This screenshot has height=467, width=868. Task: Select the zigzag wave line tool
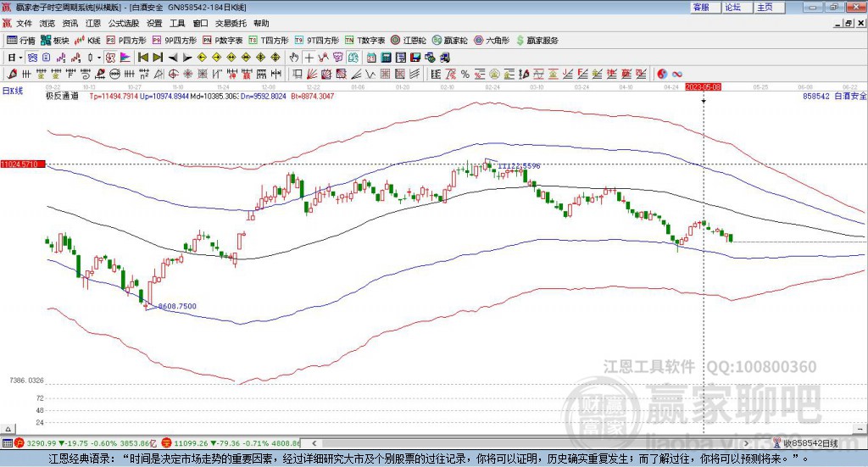point(370,74)
